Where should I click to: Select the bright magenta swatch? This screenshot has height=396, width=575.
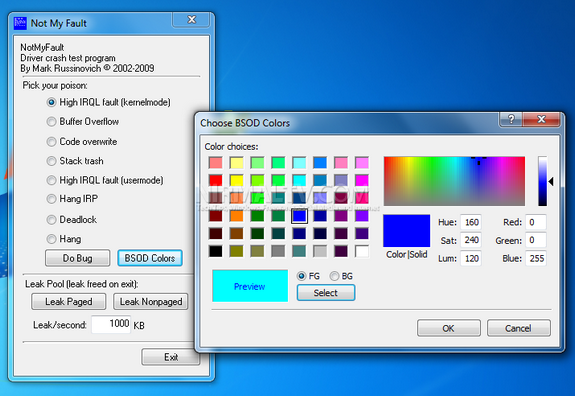[362, 180]
